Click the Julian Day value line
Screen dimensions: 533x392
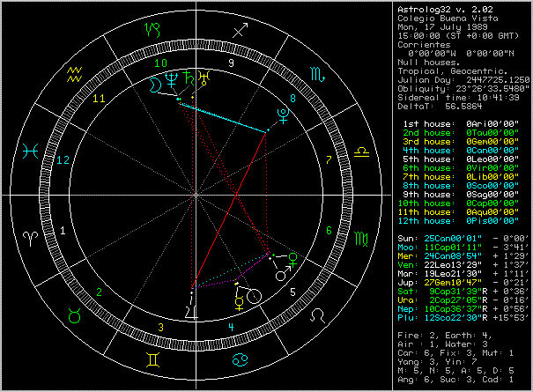click(463, 80)
